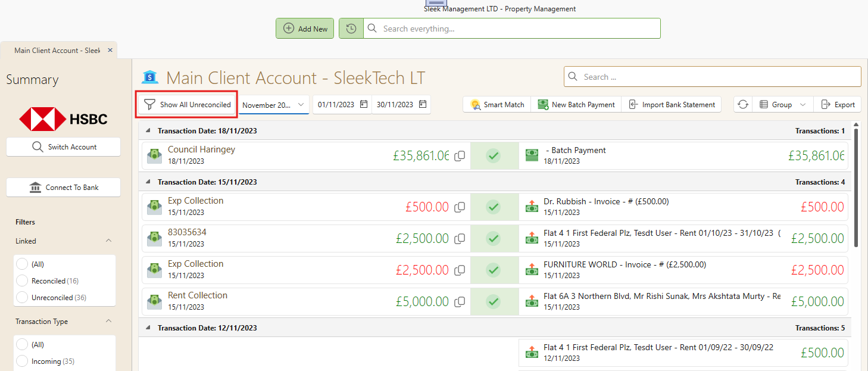This screenshot has width=868, height=371.
Task: Click the FURNITURE WORLD invoice text
Action: [x=625, y=265]
